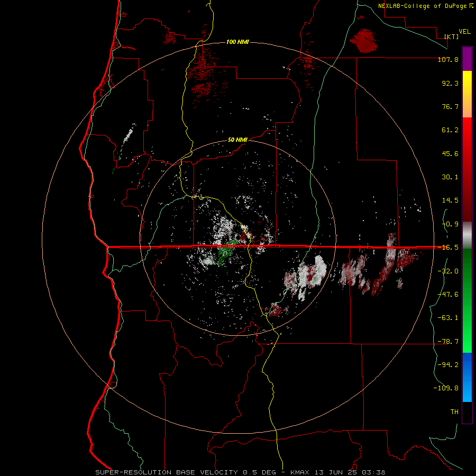Click the -78.7 legend value
Image resolution: width=476 pixels, height=476 pixels.
pos(448,342)
